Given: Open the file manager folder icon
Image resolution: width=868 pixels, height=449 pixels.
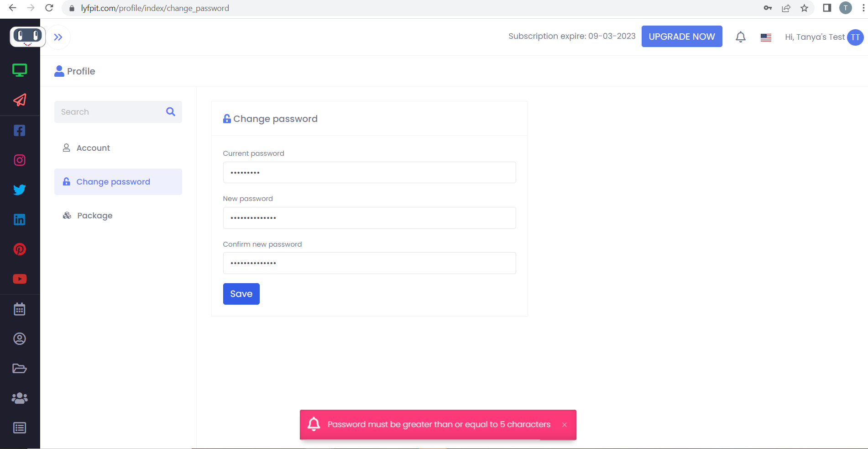Looking at the screenshot, I should (20, 369).
